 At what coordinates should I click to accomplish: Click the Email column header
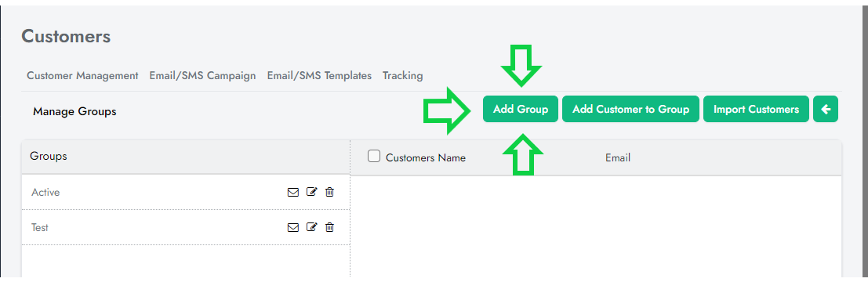pyautogui.click(x=618, y=157)
